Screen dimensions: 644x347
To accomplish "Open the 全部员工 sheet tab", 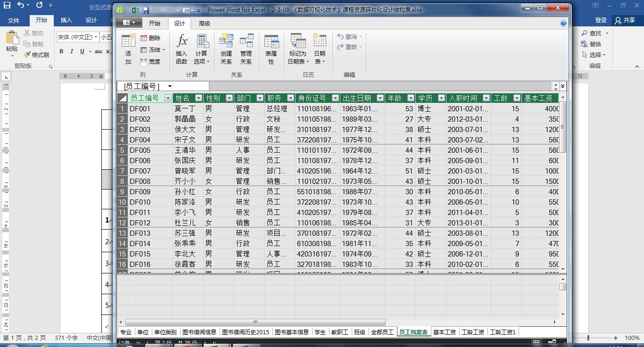I will 382,332.
